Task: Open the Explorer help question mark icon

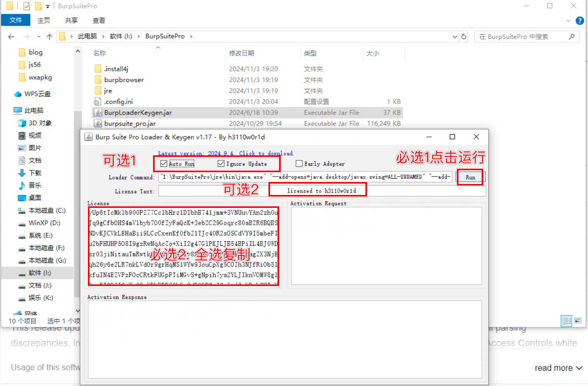Action: (579, 21)
